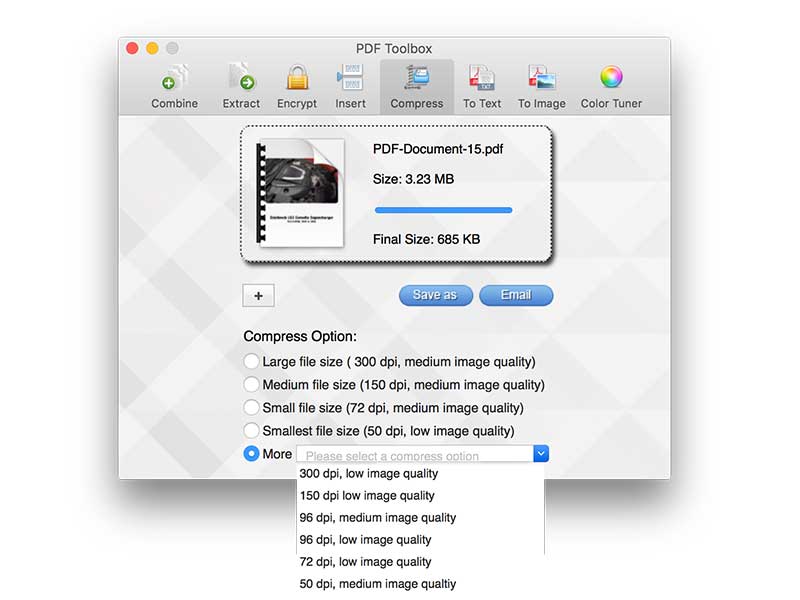The height and width of the screenshot is (600, 800).
Task: Click the Save as button
Action: [436, 295]
